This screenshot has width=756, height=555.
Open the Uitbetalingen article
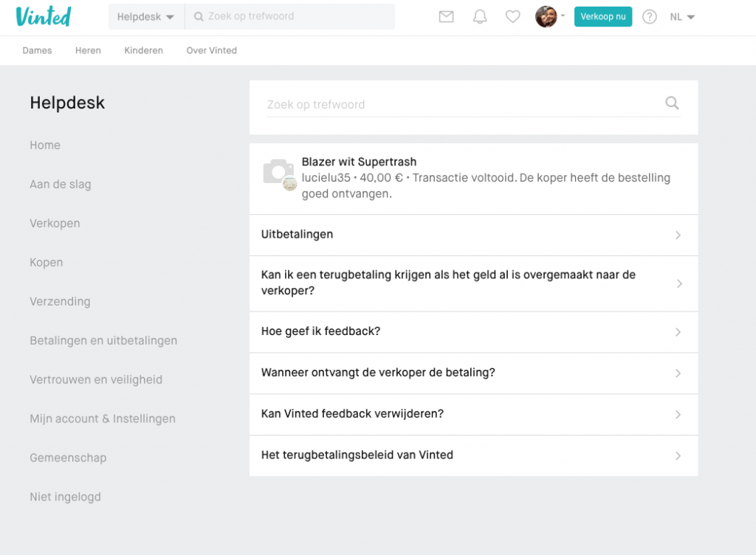coord(473,235)
